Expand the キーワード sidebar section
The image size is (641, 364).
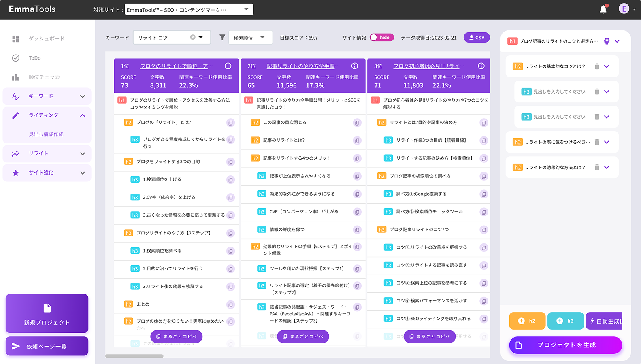[x=83, y=96]
